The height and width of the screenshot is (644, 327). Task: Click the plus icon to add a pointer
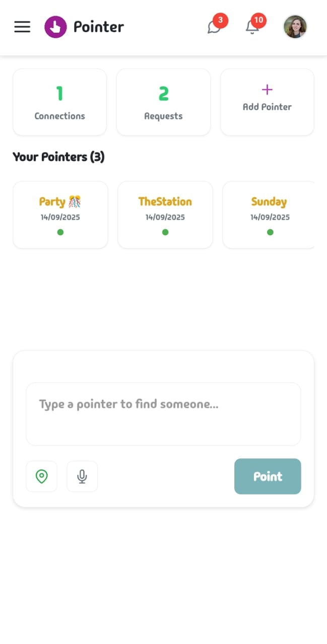pos(267,91)
